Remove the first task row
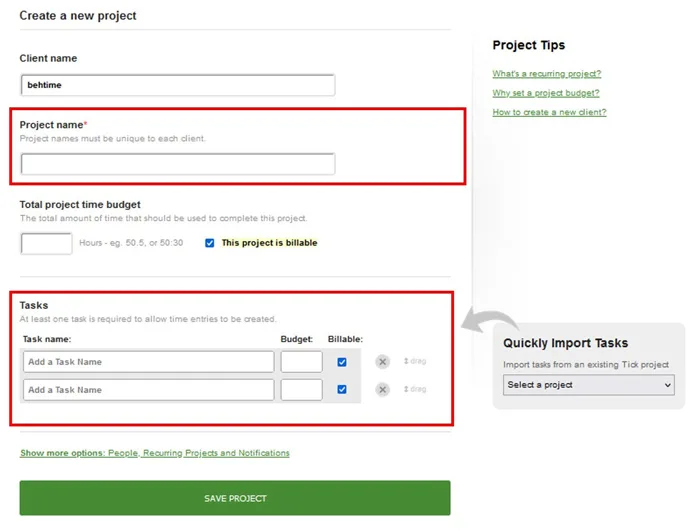The height and width of the screenshot is (531, 700). click(382, 362)
